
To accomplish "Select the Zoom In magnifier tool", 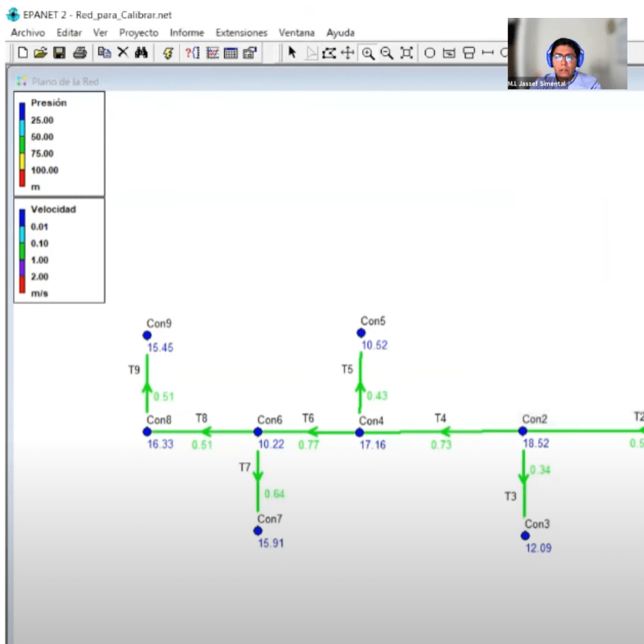I will pos(368,53).
